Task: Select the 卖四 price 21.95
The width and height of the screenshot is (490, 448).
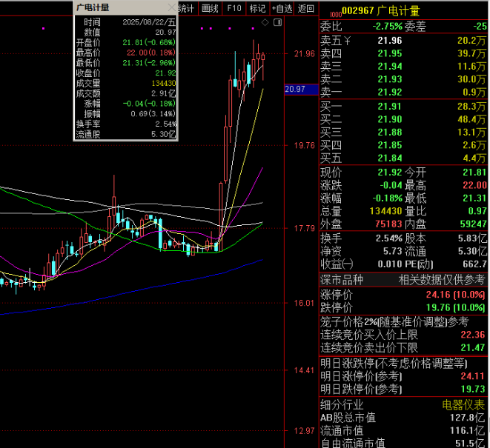Action: tap(390, 54)
